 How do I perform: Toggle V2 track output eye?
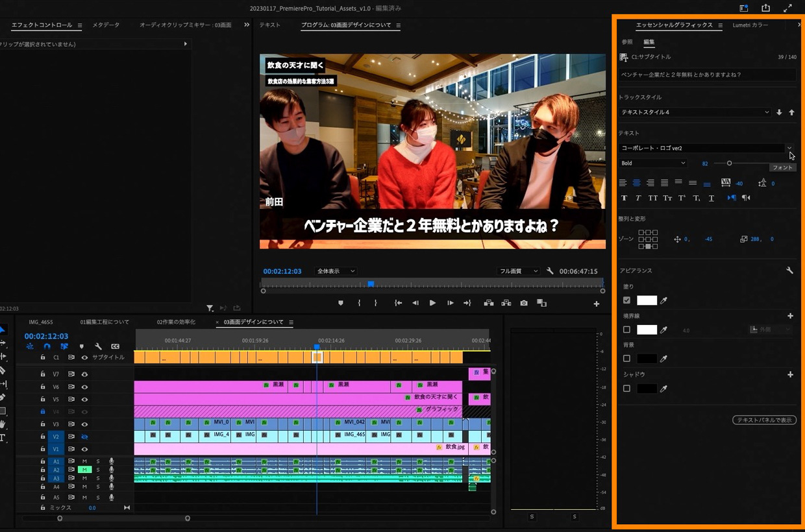click(x=84, y=437)
